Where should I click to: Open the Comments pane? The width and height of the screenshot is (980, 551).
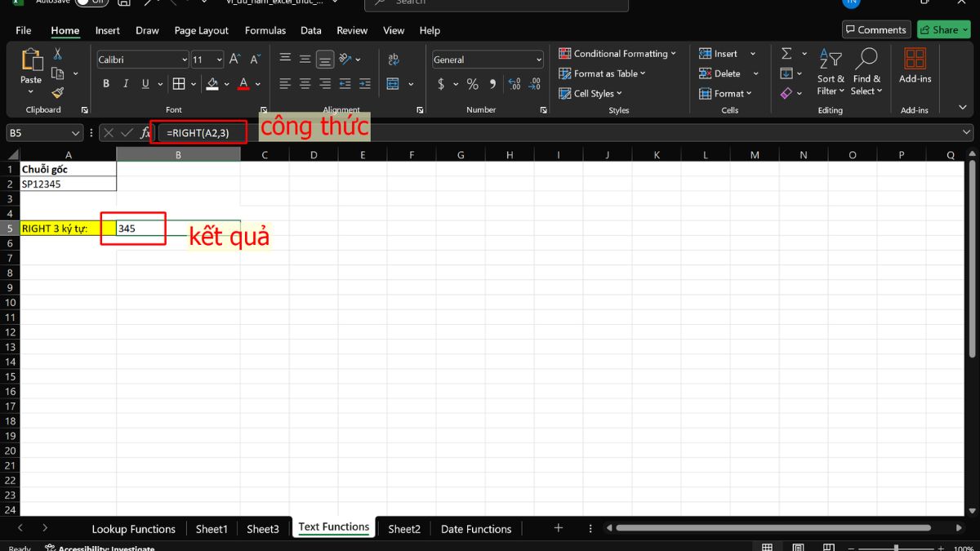point(875,30)
